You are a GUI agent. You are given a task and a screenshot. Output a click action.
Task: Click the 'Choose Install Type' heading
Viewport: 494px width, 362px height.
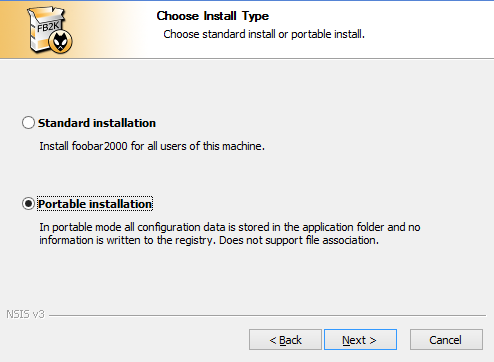click(213, 16)
